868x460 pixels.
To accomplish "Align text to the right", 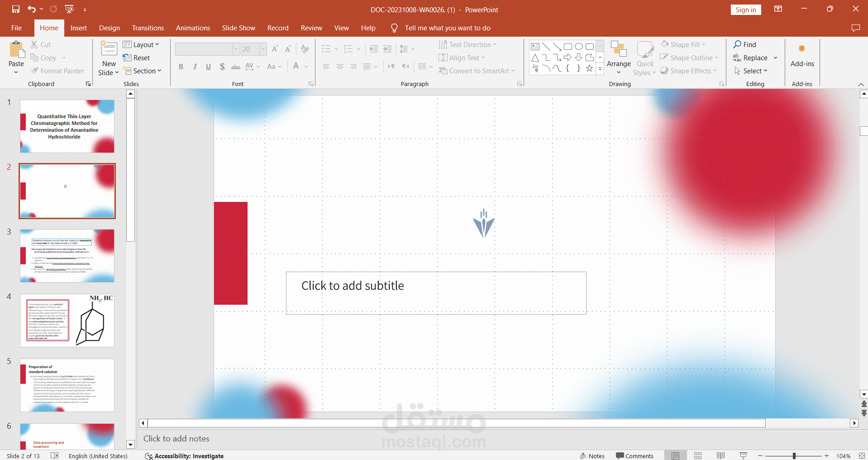I will (x=353, y=67).
